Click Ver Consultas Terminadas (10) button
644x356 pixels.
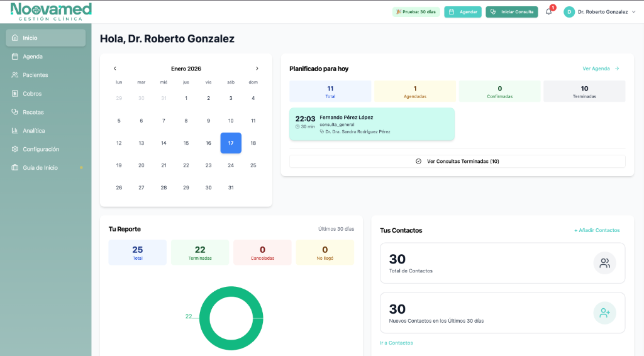click(457, 162)
